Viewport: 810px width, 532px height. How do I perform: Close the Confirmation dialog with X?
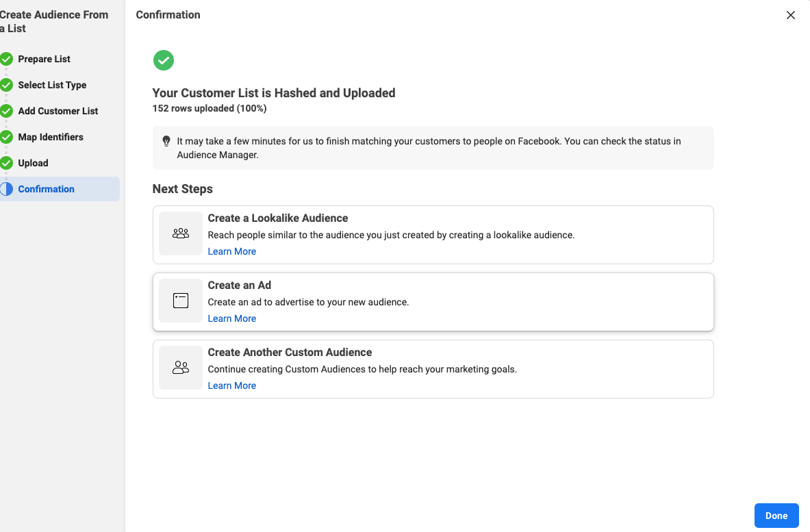(x=790, y=15)
